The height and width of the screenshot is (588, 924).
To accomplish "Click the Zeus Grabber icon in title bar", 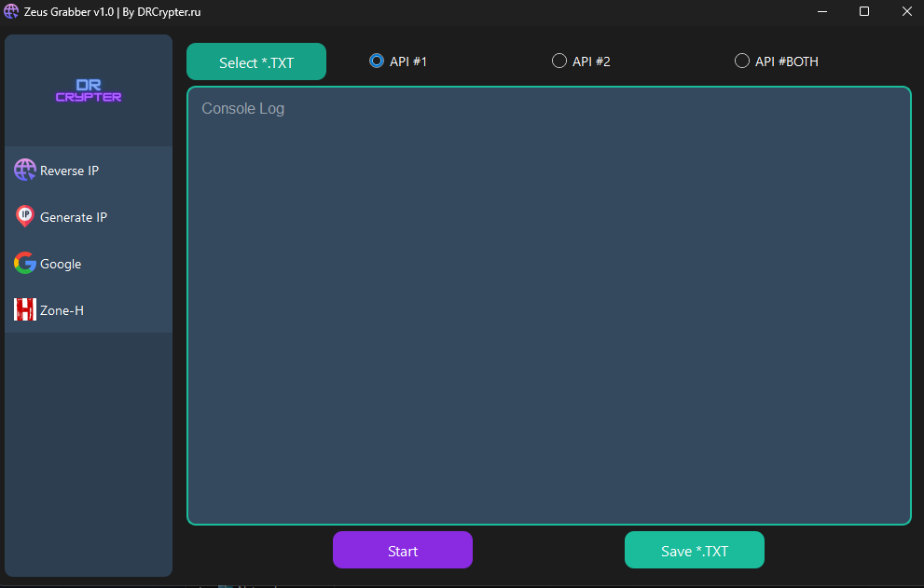I will (11, 11).
